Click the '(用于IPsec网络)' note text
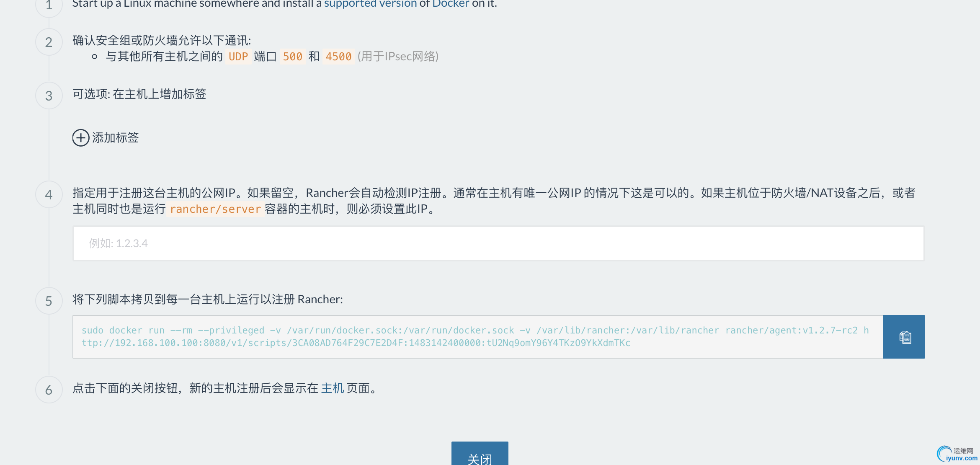The width and height of the screenshot is (980, 465). click(x=398, y=57)
